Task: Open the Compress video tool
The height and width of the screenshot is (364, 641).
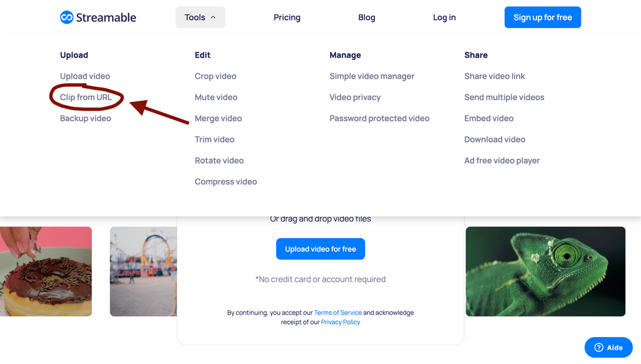Action: 225,181
